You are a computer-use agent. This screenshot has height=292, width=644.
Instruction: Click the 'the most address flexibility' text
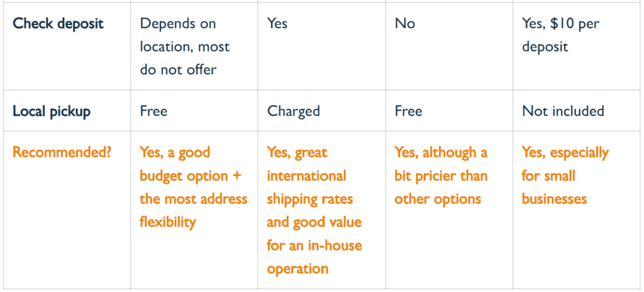click(x=194, y=211)
